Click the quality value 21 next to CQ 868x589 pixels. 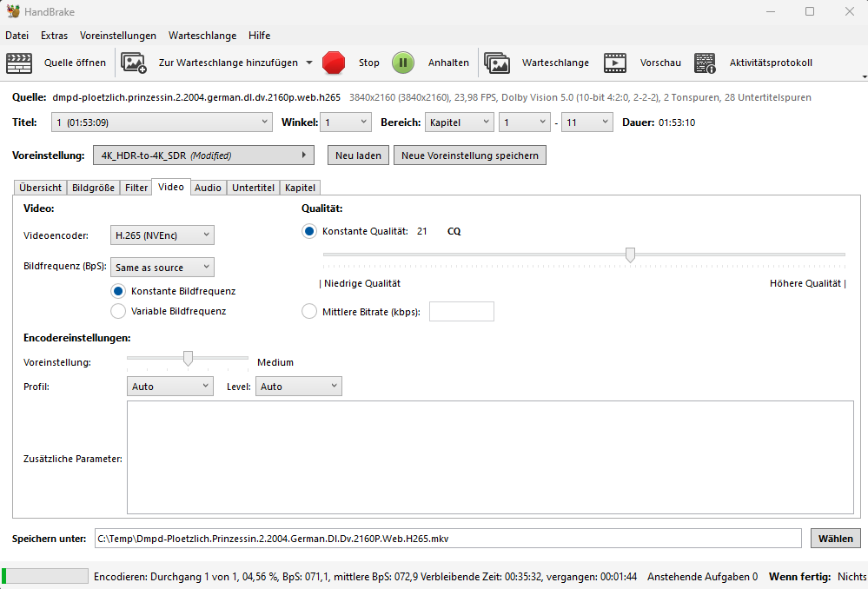(421, 231)
